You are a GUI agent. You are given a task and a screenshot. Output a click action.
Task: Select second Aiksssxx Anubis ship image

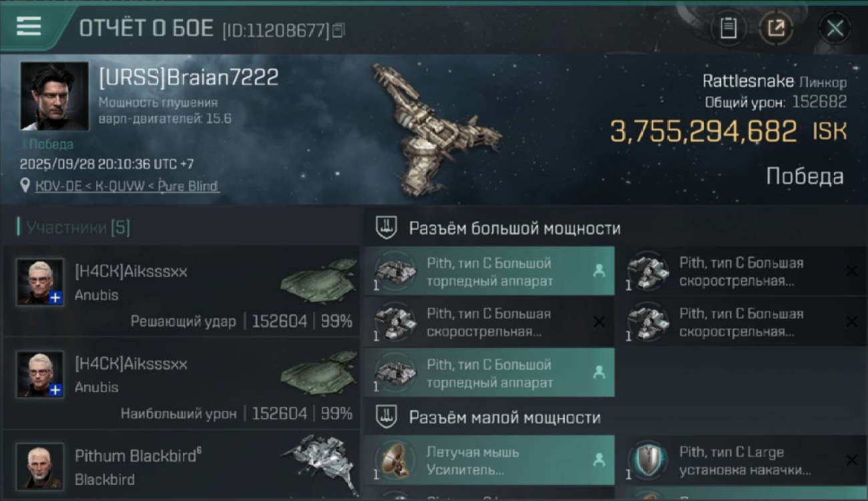click(318, 373)
